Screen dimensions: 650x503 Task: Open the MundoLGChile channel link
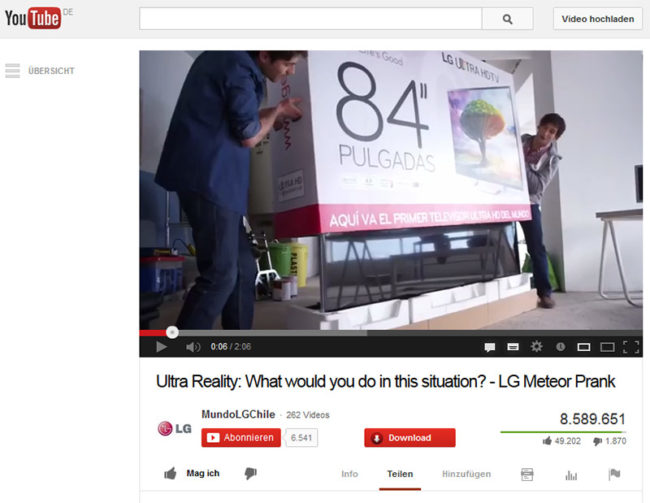point(238,414)
